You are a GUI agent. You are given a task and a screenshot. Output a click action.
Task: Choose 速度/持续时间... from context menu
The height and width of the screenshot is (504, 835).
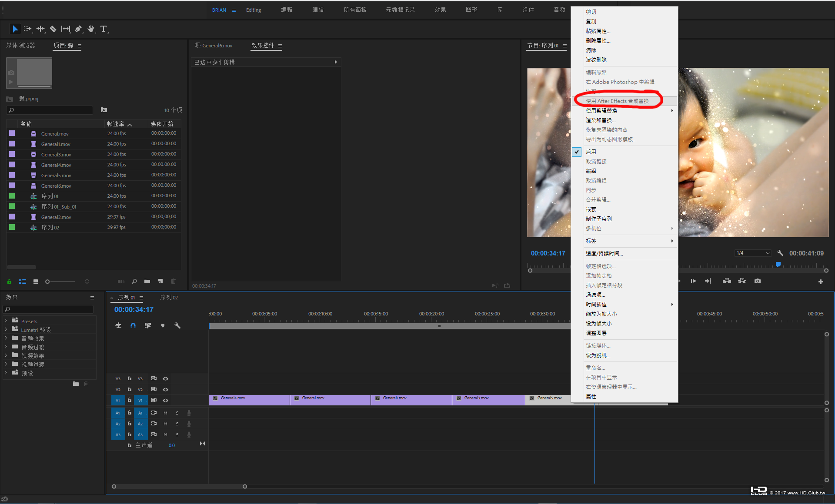coord(604,253)
